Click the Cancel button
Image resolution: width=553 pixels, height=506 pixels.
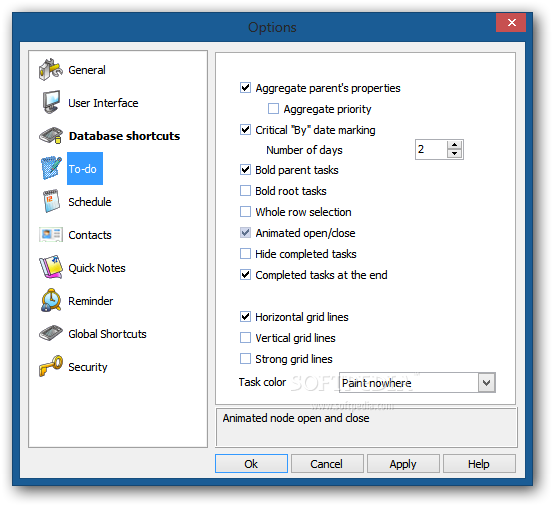pyautogui.click(x=327, y=463)
